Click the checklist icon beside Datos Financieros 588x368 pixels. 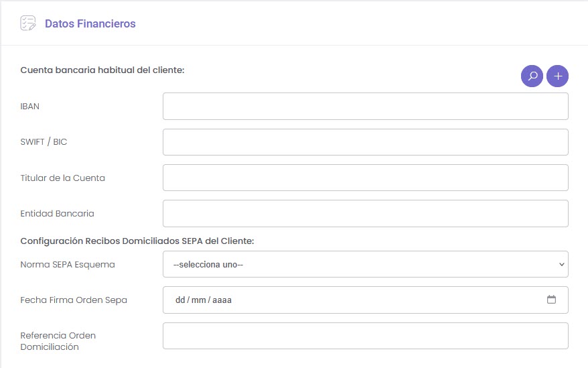point(28,23)
